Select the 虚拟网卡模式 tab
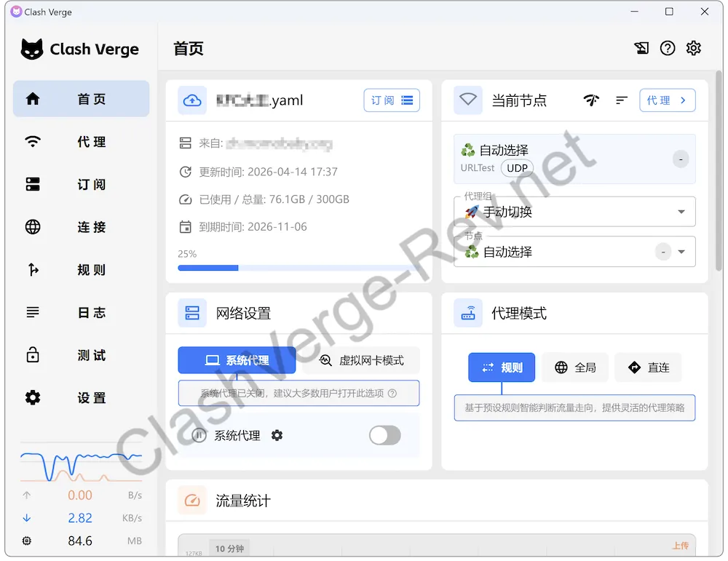Screen dimensions: 728x561 pos(361,360)
